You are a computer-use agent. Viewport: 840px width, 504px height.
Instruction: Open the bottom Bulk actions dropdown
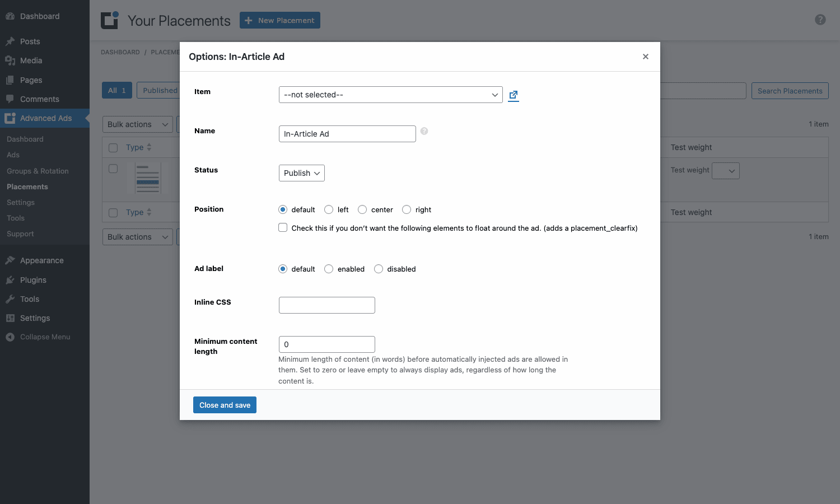coord(138,237)
